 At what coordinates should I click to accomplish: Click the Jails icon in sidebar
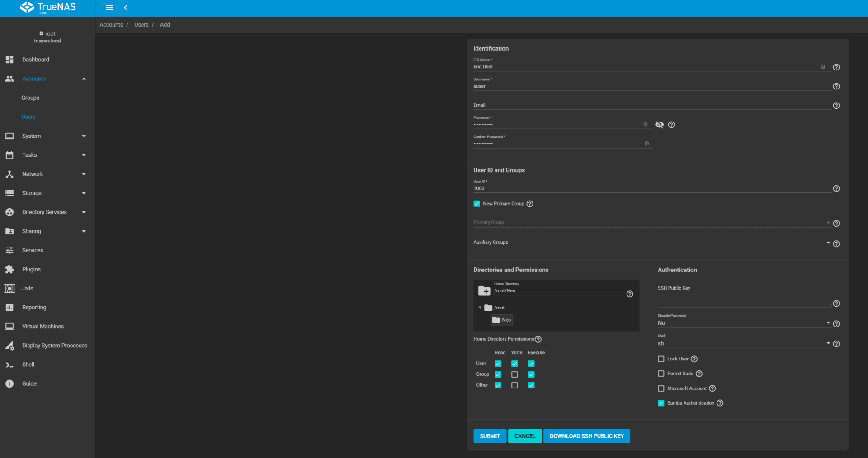pyautogui.click(x=9, y=288)
